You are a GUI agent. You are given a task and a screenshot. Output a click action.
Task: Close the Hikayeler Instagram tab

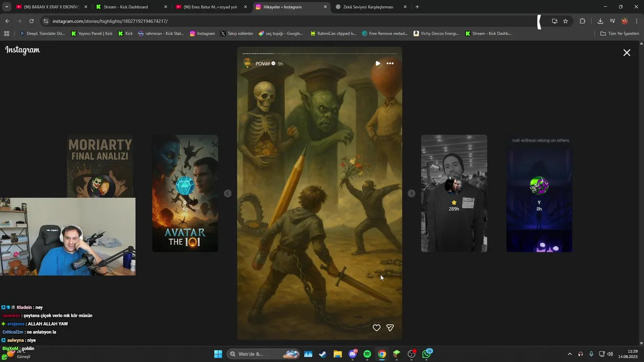[325, 7]
